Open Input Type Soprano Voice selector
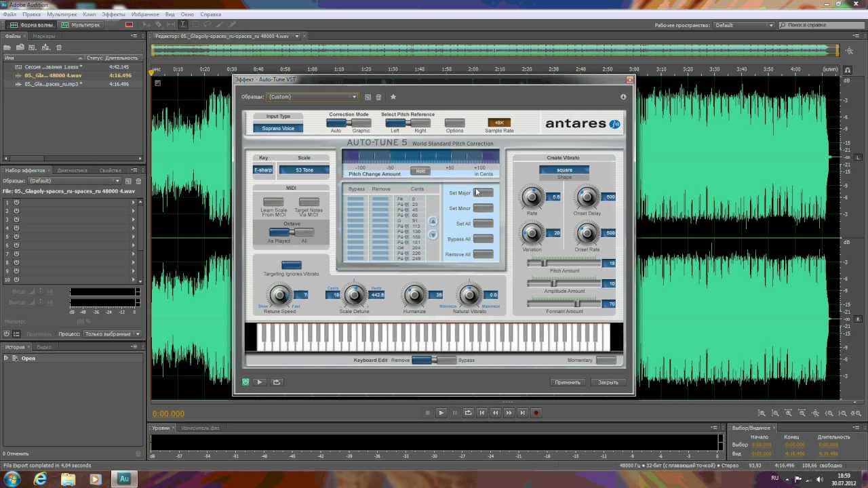Image resolution: width=868 pixels, height=488 pixels. pyautogui.click(x=278, y=128)
